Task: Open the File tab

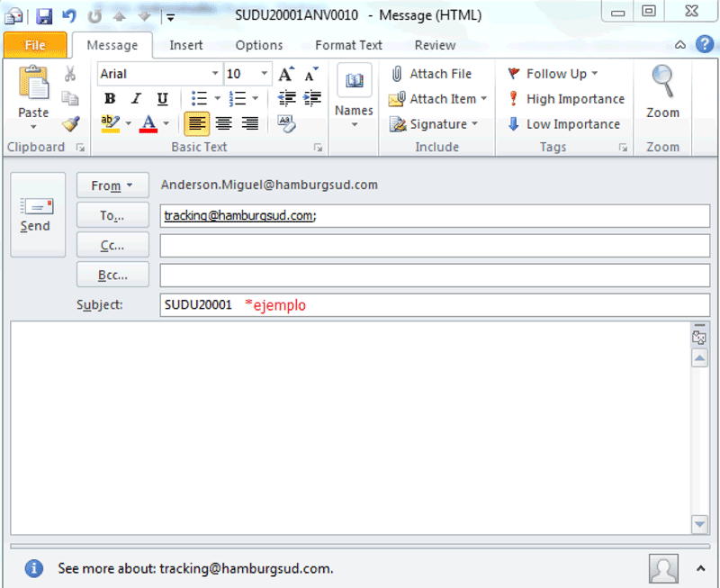Action: coord(35,45)
